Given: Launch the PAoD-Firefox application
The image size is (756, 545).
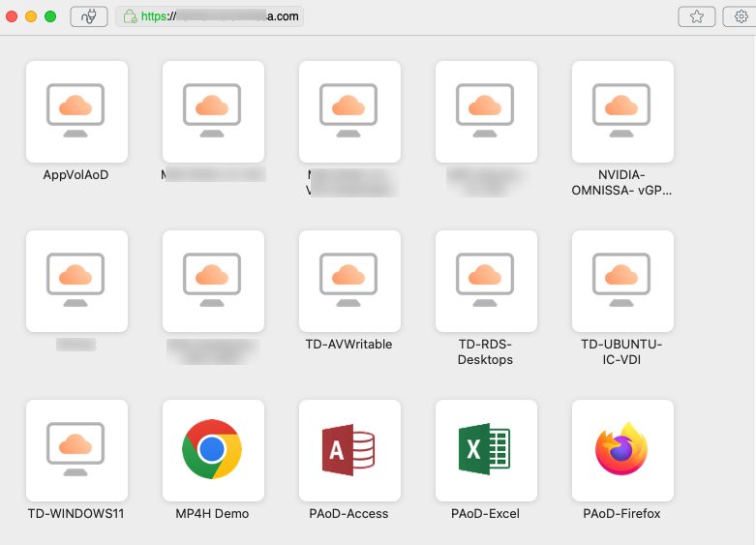Looking at the screenshot, I should coord(622,450).
